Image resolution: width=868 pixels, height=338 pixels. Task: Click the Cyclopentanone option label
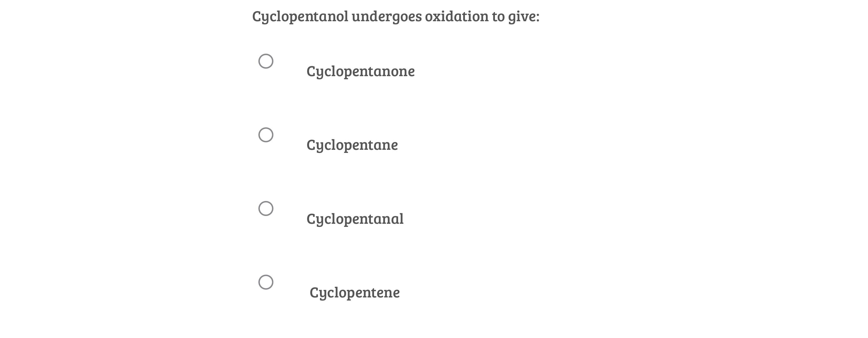(x=361, y=71)
